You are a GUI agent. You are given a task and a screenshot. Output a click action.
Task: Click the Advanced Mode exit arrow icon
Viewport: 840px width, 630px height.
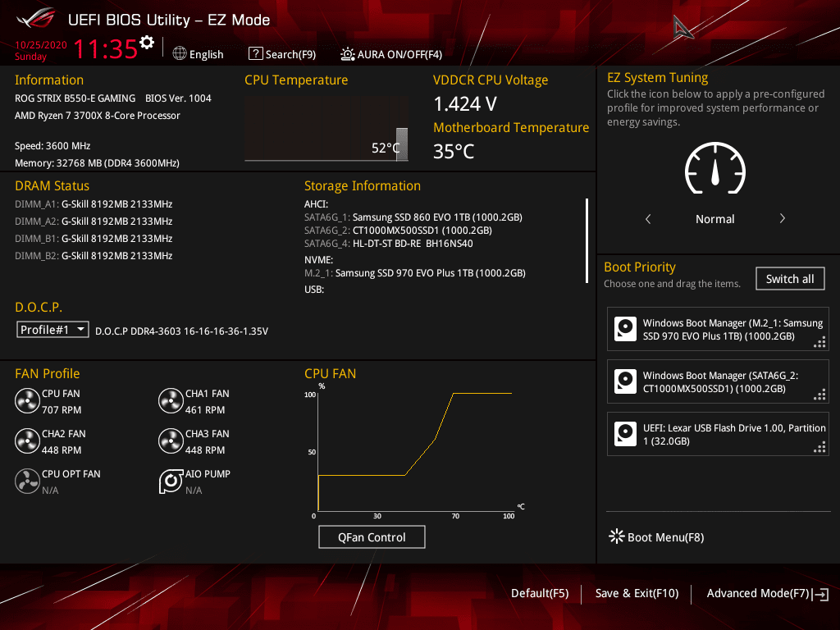[x=820, y=594]
